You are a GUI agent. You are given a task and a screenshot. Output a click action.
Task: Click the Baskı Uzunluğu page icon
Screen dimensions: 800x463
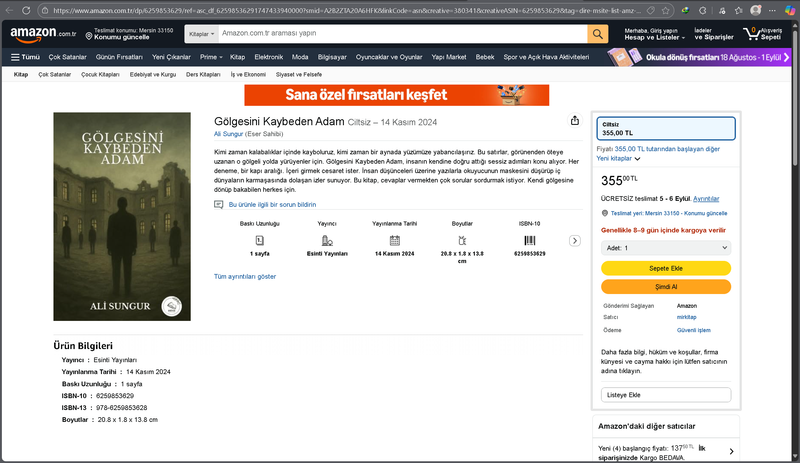260,240
